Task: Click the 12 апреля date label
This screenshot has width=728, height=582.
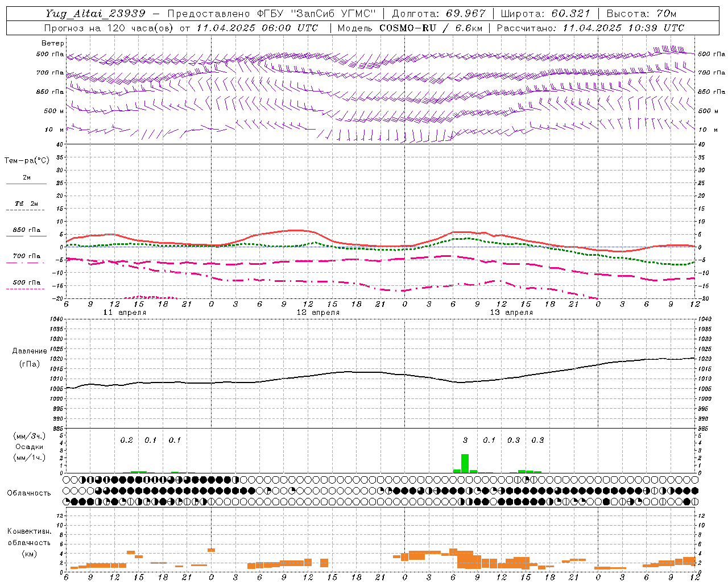Action: tap(318, 313)
